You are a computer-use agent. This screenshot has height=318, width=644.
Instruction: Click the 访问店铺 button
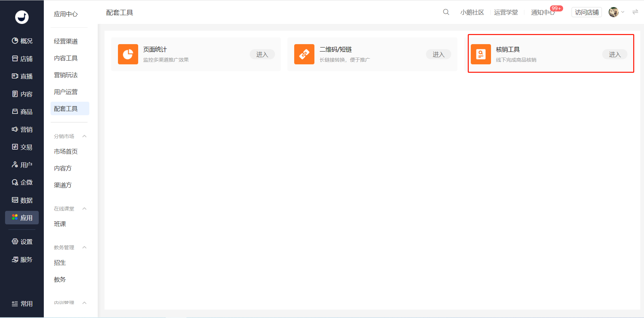tap(587, 12)
